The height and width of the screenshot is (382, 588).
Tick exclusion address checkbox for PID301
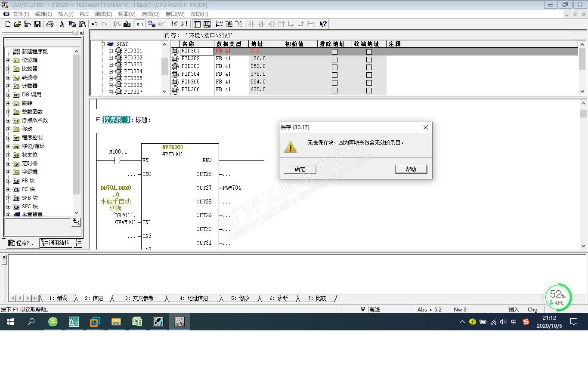pos(334,52)
